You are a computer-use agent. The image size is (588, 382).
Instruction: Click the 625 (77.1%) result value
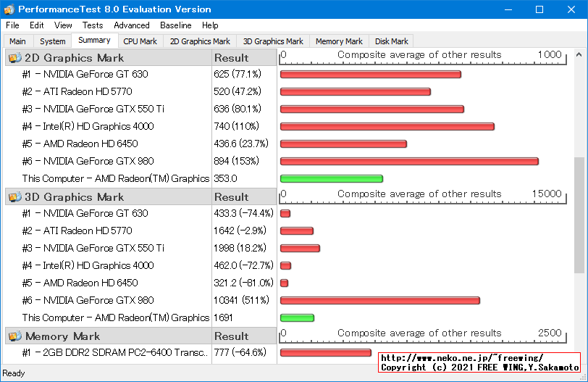[238, 74]
